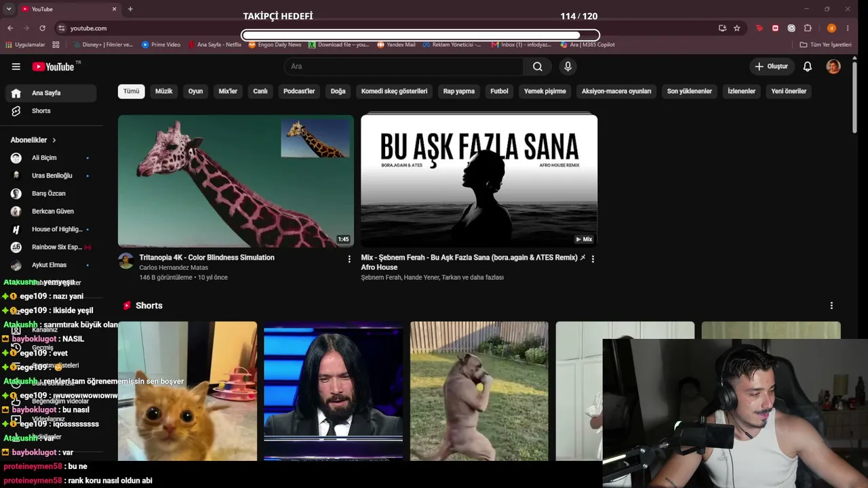
Task: Go back using the browser arrow
Action: [x=10, y=28]
